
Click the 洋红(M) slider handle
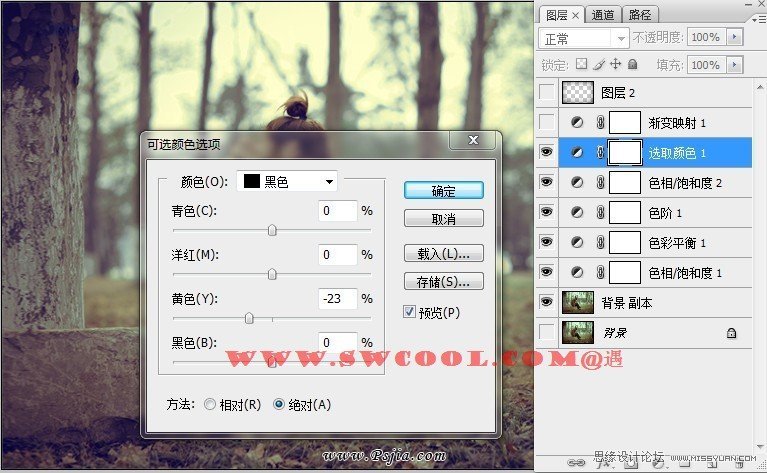[272, 274]
